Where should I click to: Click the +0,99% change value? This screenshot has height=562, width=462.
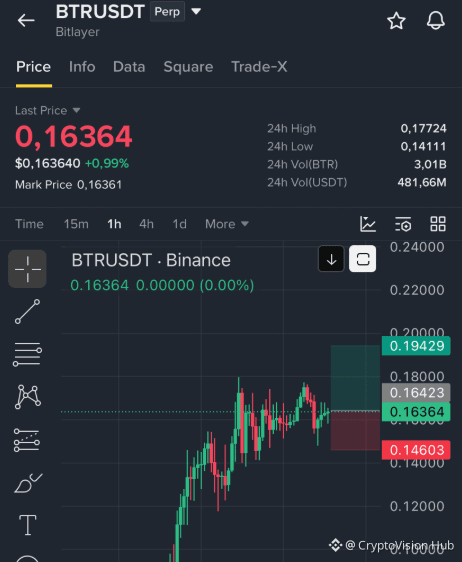(107, 164)
